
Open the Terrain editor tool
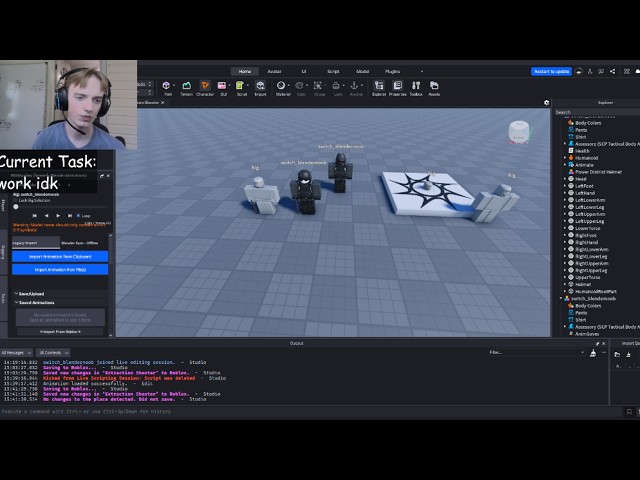[187, 85]
